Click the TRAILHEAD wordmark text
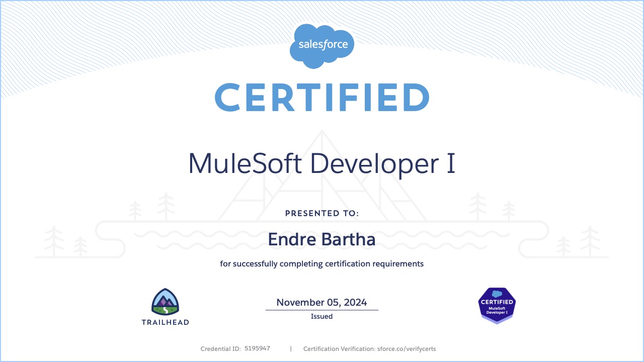The height and width of the screenshot is (362, 644). click(166, 322)
